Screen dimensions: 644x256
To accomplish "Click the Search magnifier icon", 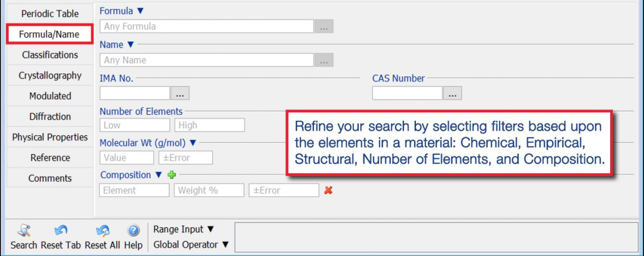I will coord(24,231).
